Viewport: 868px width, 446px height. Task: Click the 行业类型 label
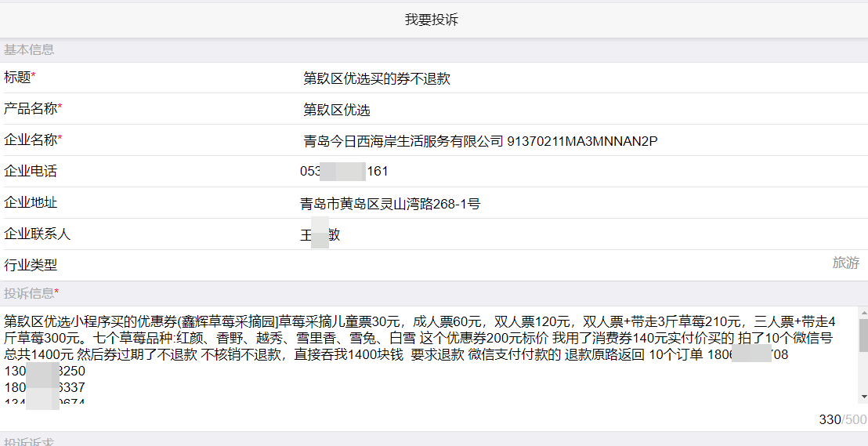(31, 265)
